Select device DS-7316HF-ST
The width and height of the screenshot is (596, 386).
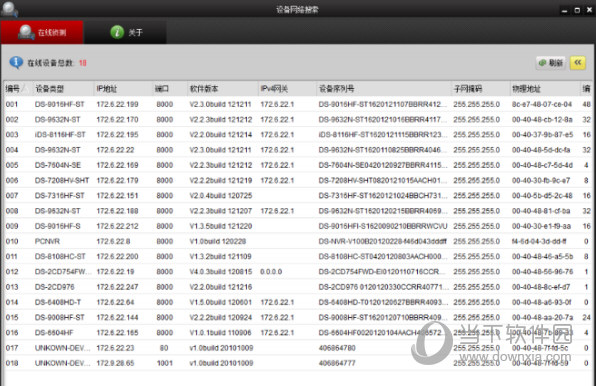click(60, 195)
